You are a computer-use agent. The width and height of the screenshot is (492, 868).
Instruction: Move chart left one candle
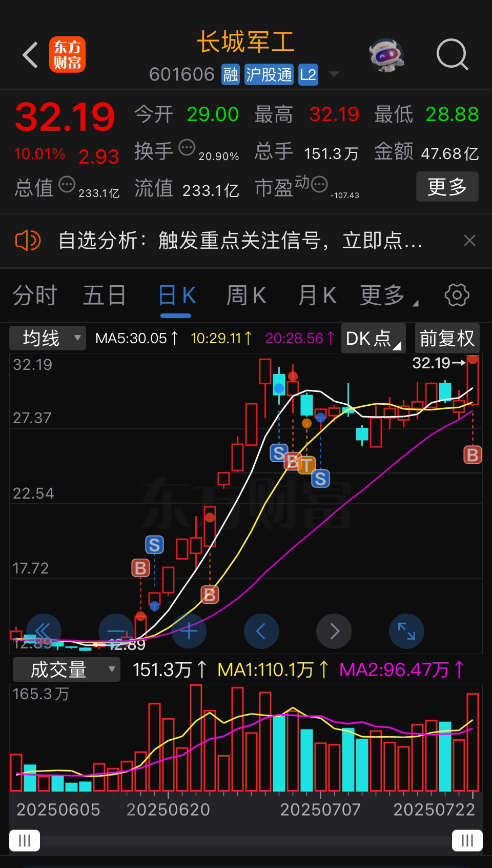click(261, 631)
